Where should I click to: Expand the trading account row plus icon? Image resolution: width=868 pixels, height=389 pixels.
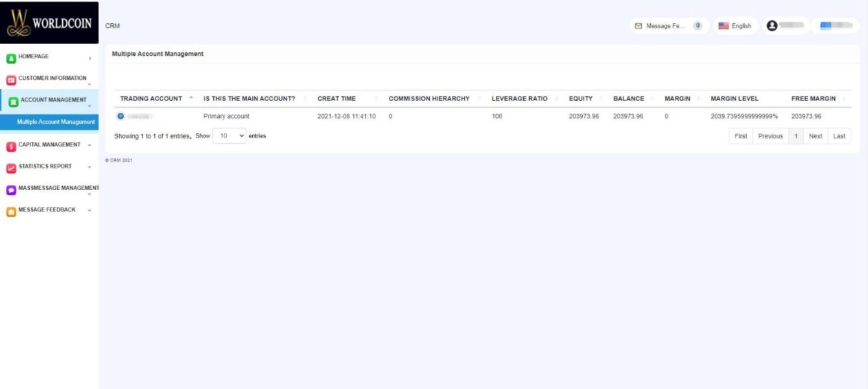121,116
